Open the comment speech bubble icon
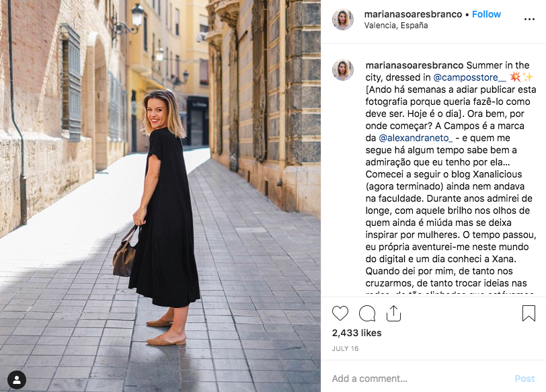Screen dimensions: 546x392 [x=367, y=313]
